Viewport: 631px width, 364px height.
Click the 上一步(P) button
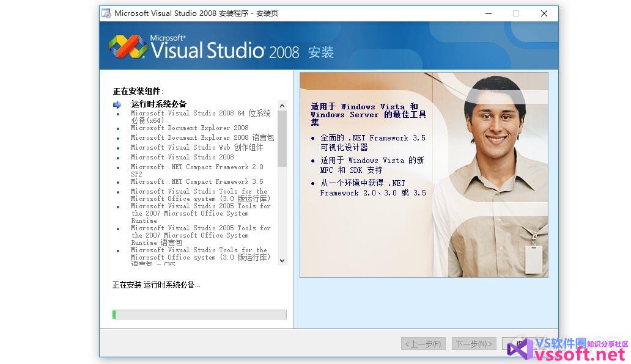point(423,343)
